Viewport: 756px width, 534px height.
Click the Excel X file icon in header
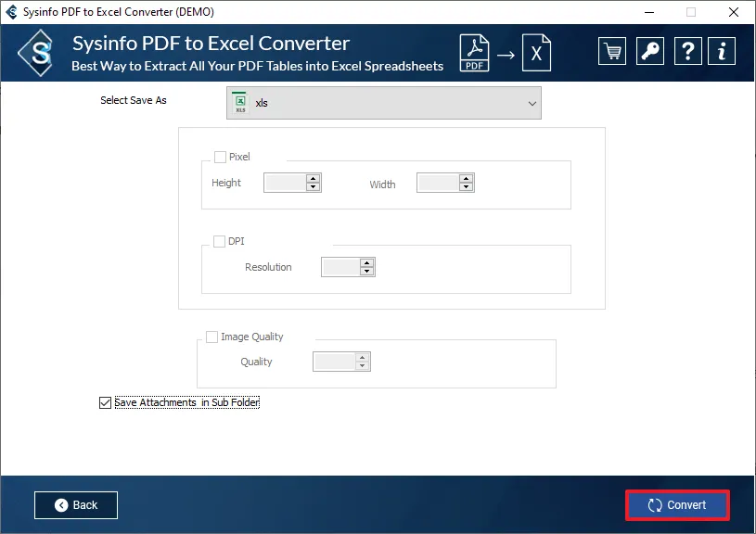click(x=535, y=53)
